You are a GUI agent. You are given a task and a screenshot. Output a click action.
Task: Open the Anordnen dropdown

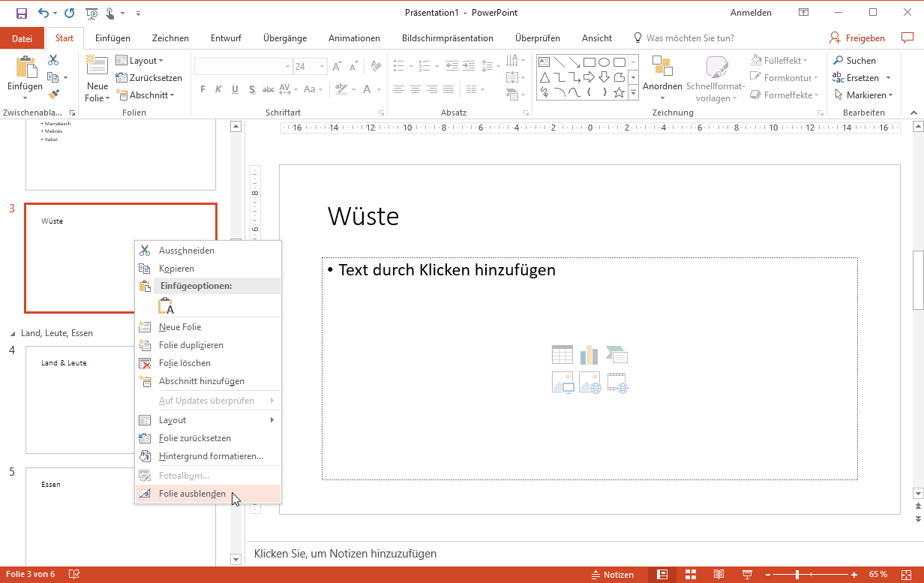coord(662,78)
